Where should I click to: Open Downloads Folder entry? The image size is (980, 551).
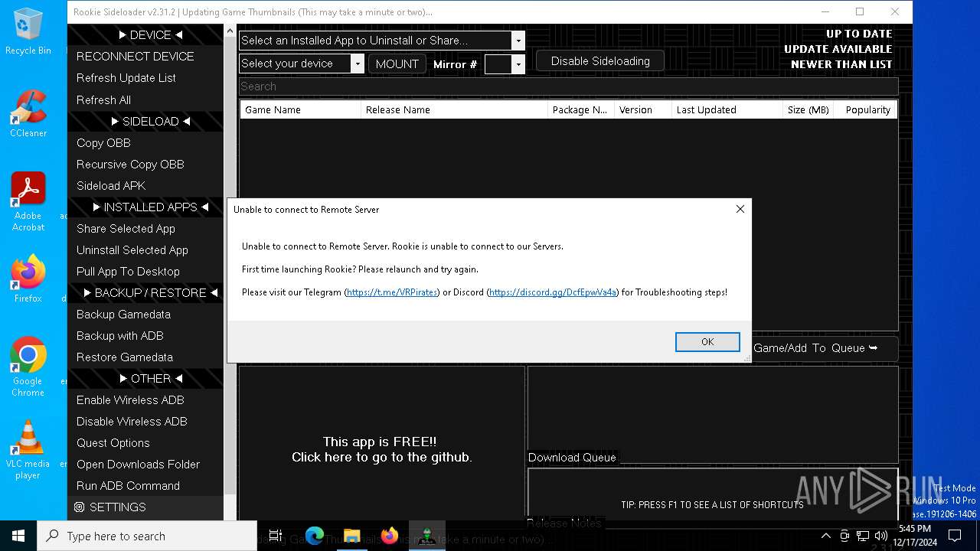click(145, 465)
